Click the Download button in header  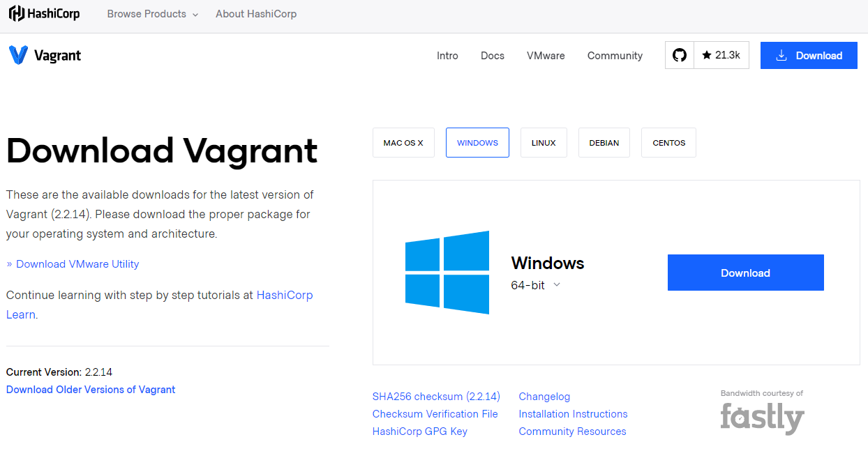click(809, 56)
